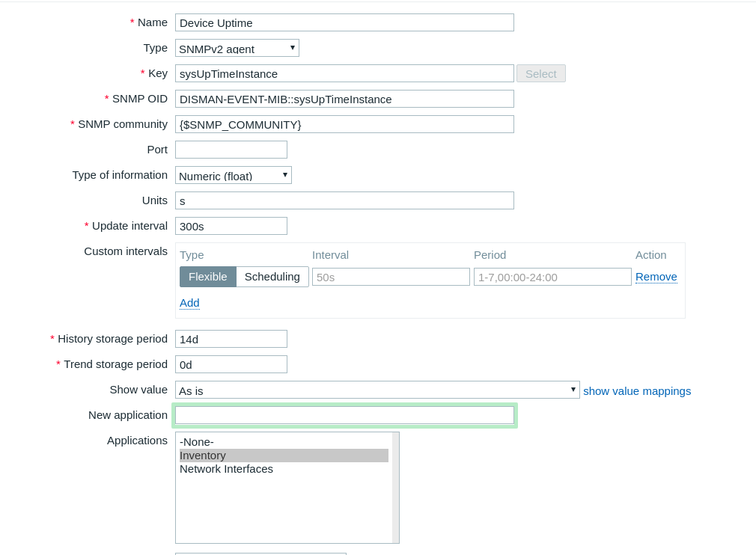Click the SNMP OID field

[344, 99]
